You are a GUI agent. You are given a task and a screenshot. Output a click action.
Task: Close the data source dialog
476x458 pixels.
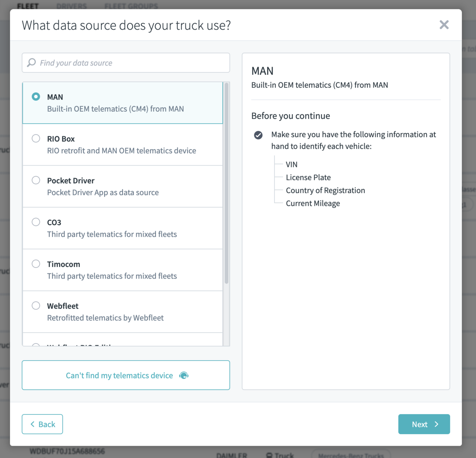[444, 25]
